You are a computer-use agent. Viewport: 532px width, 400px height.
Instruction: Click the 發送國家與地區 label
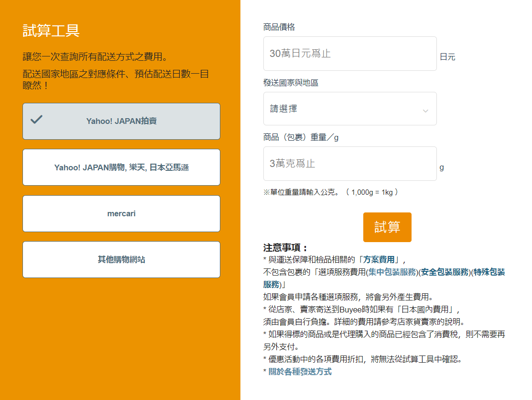tap(291, 83)
